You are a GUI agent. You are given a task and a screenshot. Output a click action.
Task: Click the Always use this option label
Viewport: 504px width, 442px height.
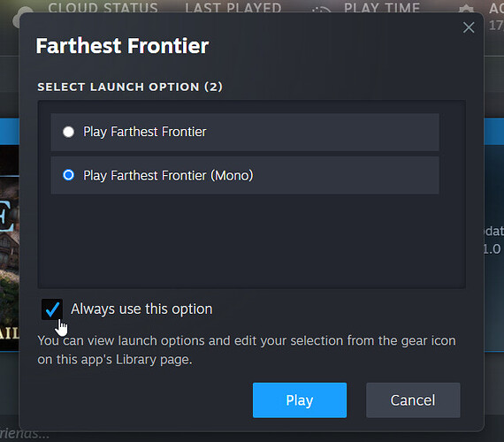click(x=141, y=309)
